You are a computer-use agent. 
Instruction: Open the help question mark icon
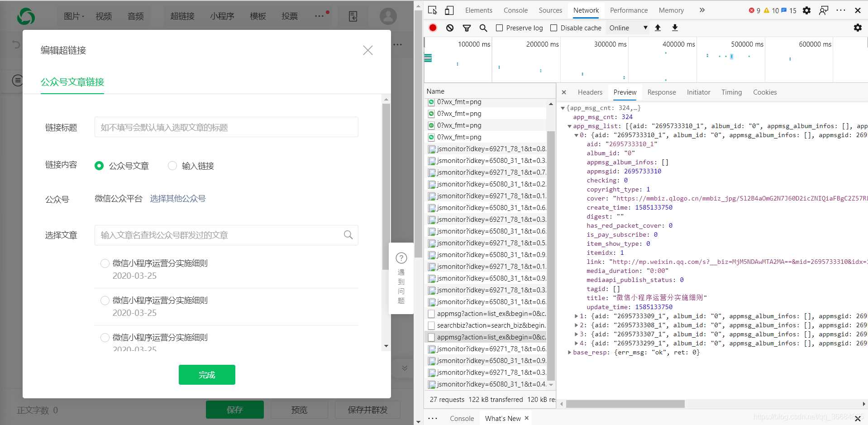[x=401, y=258]
